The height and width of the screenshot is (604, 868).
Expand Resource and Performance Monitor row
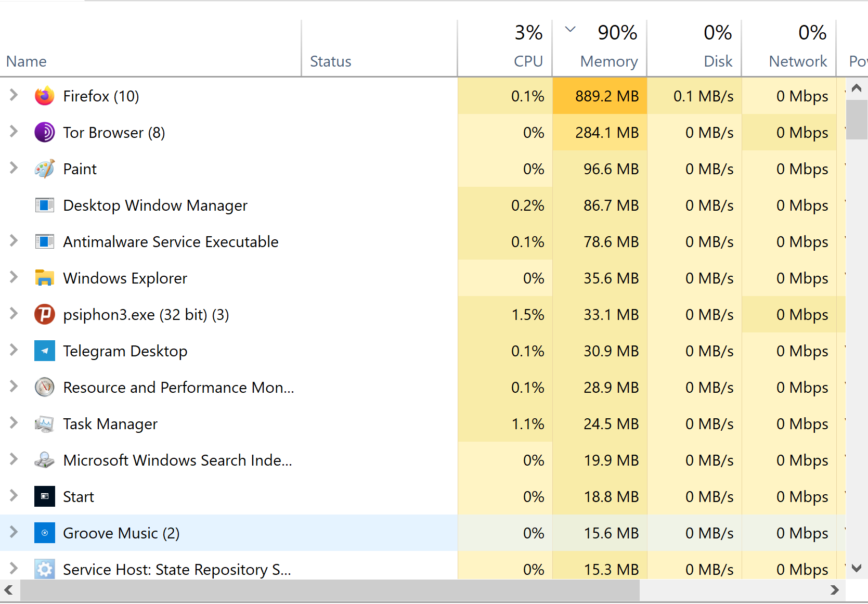(x=14, y=387)
